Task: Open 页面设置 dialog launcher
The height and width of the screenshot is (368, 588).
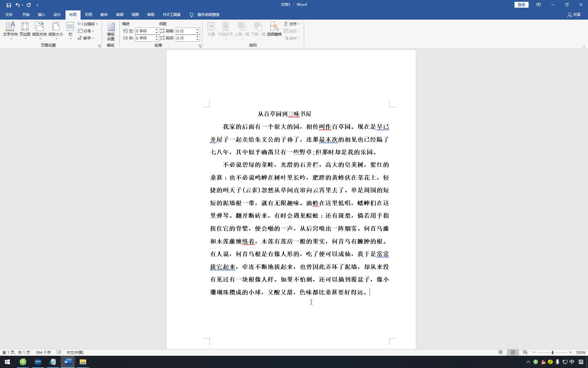Action: point(99,46)
